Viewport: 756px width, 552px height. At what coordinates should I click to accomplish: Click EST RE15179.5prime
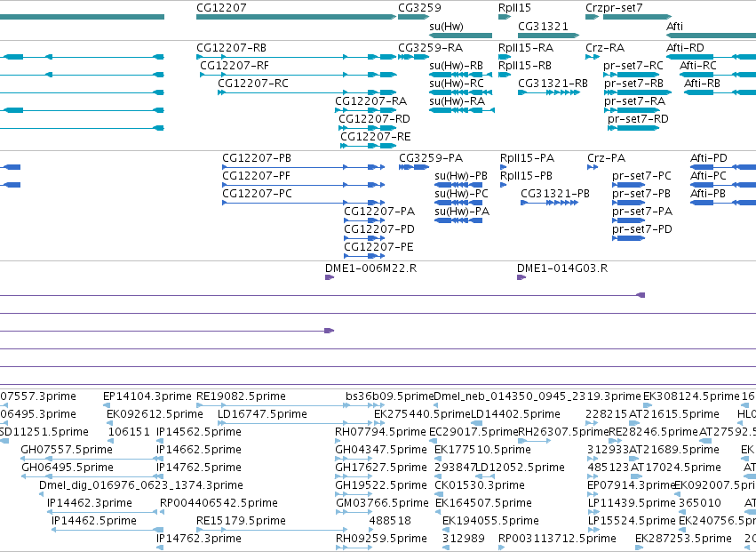point(272,530)
